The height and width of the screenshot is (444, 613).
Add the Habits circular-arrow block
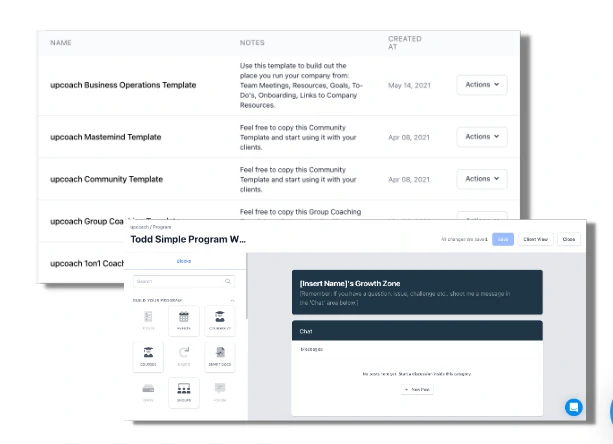pyautogui.click(x=184, y=357)
